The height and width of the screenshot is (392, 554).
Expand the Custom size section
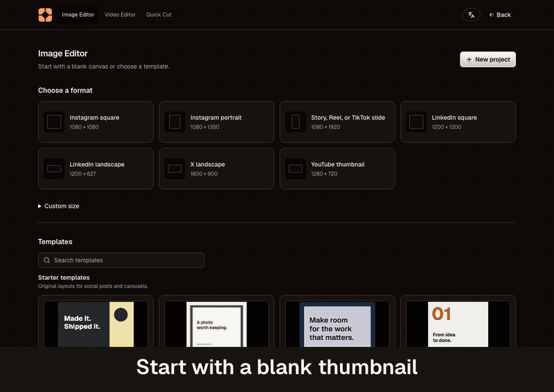[59, 206]
